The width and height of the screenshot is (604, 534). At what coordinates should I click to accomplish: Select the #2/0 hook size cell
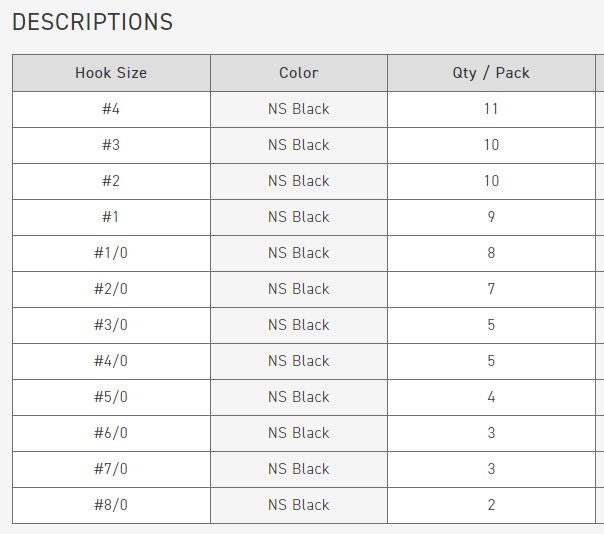coord(111,289)
